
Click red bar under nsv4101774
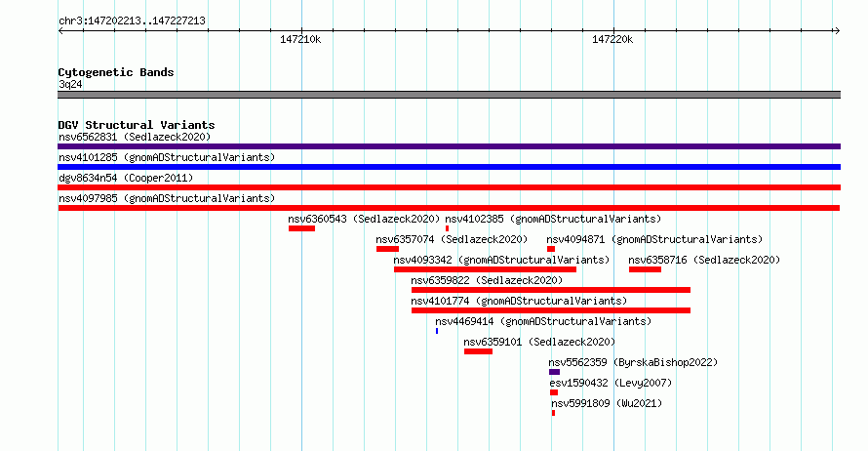[551, 310]
